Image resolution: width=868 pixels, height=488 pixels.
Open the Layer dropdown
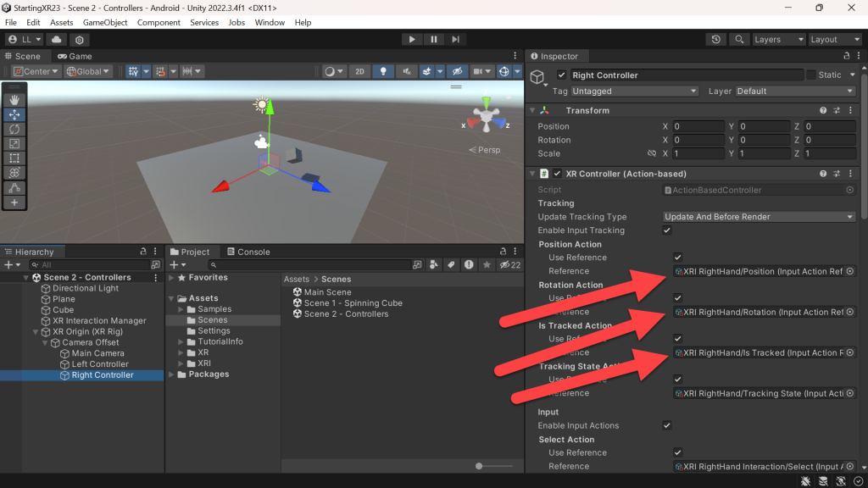[795, 91]
